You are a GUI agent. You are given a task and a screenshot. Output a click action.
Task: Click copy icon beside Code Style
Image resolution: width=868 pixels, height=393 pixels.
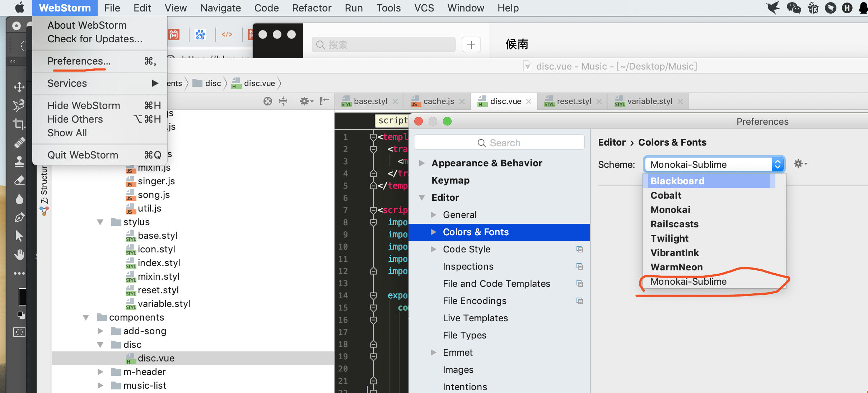click(579, 249)
